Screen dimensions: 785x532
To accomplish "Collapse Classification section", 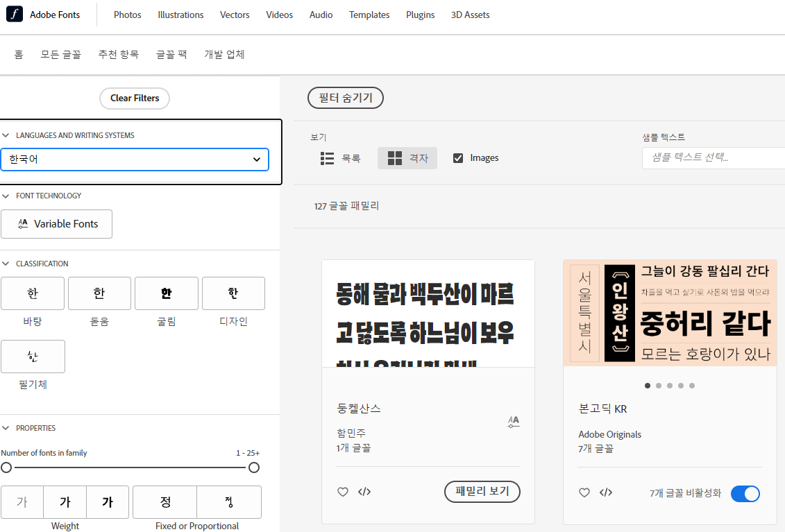I will coord(6,264).
